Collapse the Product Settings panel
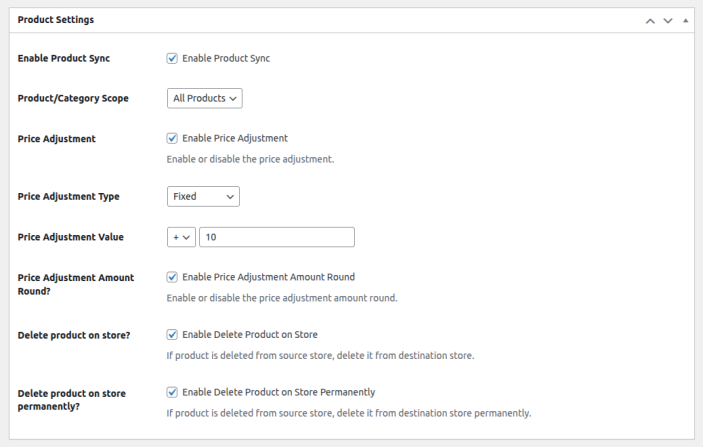This screenshot has width=703, height=447. [x=686, y=21]
